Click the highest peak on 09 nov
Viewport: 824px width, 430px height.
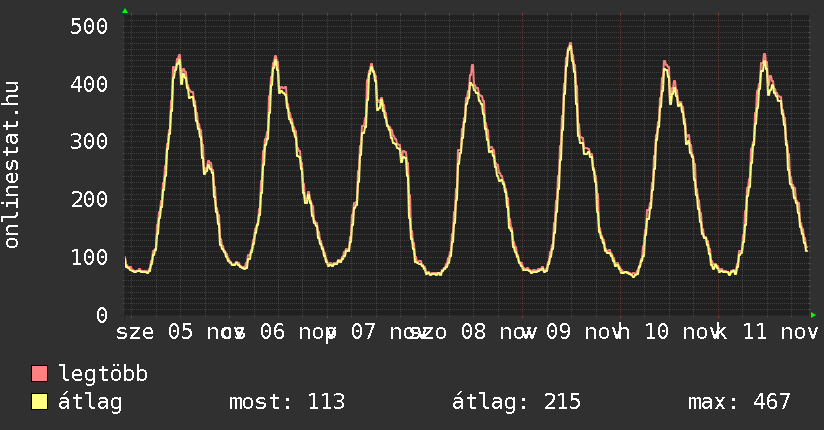[570, 44]
